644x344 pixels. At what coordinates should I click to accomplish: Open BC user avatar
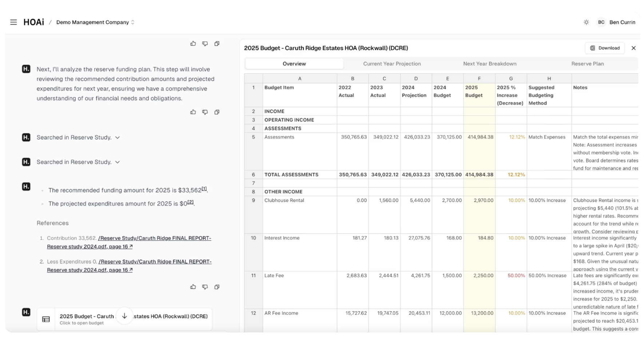coord(601,22)
